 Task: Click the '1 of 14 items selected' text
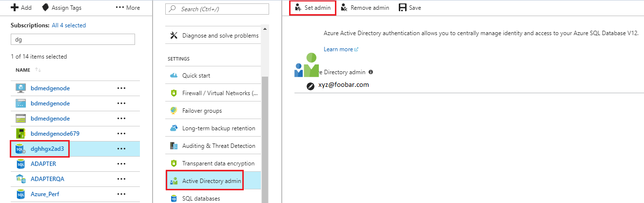coord(39,57)
